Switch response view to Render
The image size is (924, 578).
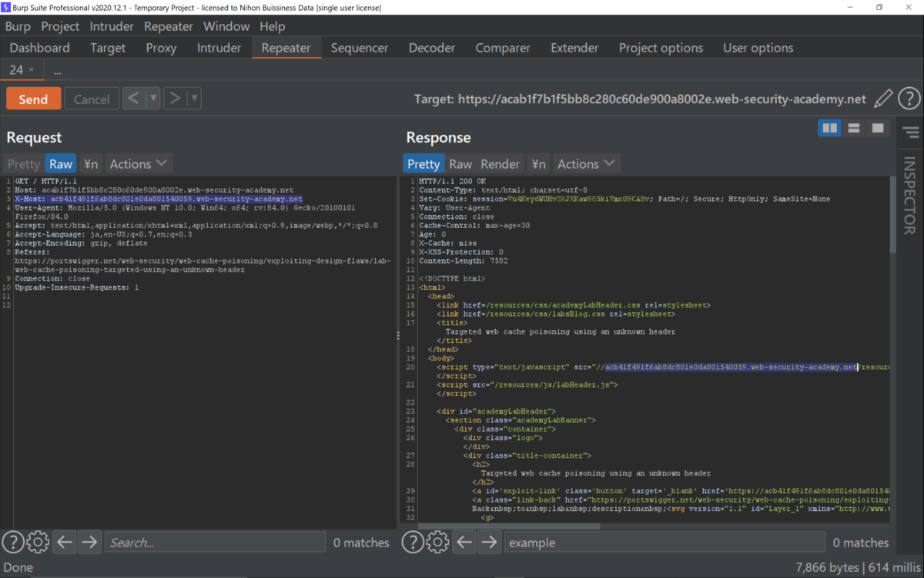(500, 163)
